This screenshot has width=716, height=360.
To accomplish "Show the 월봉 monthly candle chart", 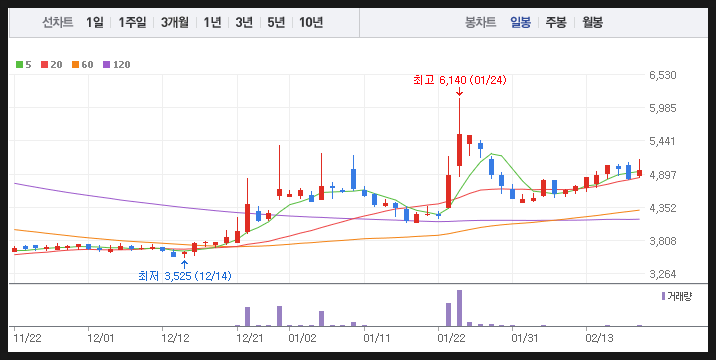I will [592, 22].
